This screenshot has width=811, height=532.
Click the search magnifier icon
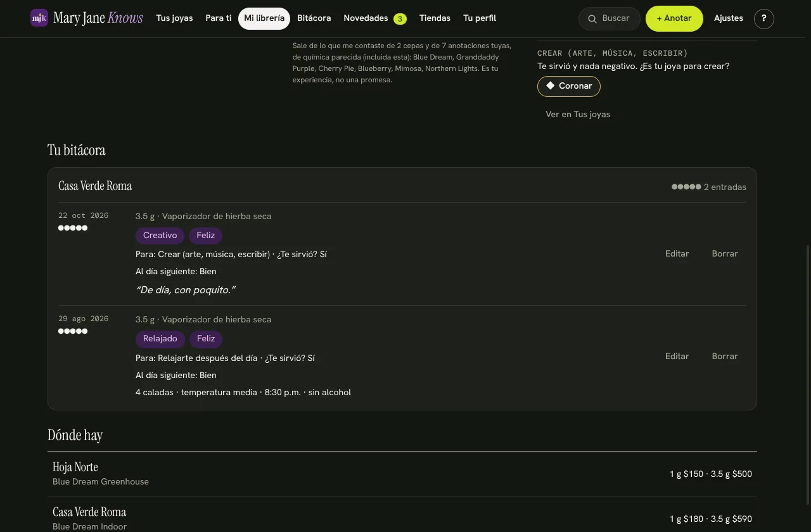[592, 19]
